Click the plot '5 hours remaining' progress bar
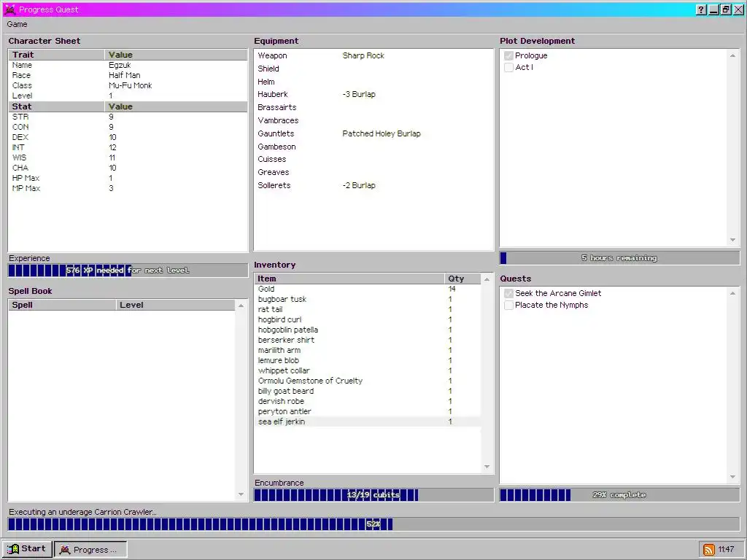Screen dimensions: 747x560 point(619,258)
